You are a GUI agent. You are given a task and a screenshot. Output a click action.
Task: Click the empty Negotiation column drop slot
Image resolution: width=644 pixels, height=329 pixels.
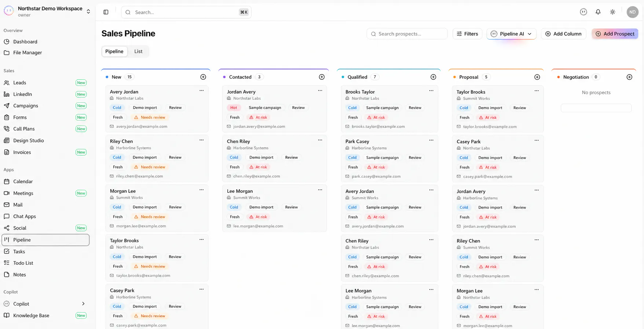click(x=596, y=108)
